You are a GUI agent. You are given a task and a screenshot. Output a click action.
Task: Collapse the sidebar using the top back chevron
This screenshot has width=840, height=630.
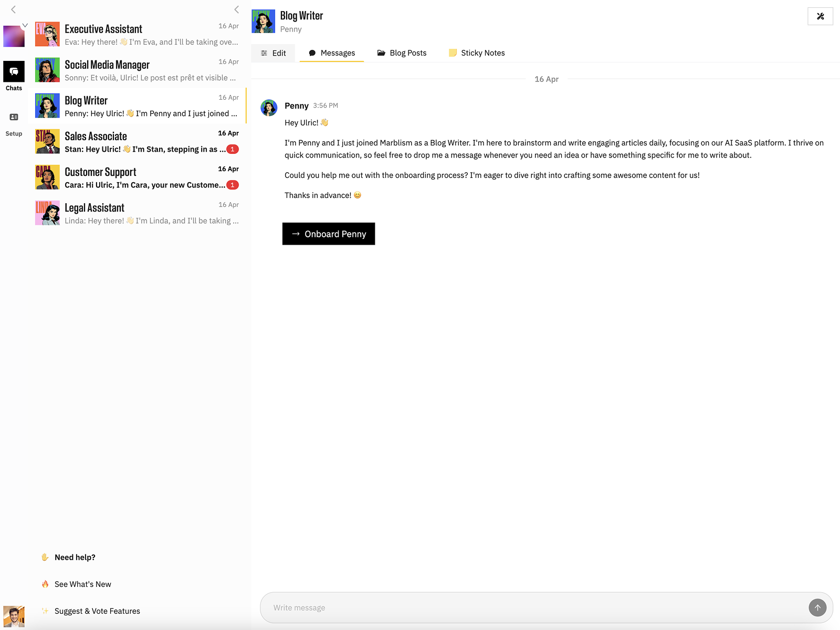tap(13, 9)
